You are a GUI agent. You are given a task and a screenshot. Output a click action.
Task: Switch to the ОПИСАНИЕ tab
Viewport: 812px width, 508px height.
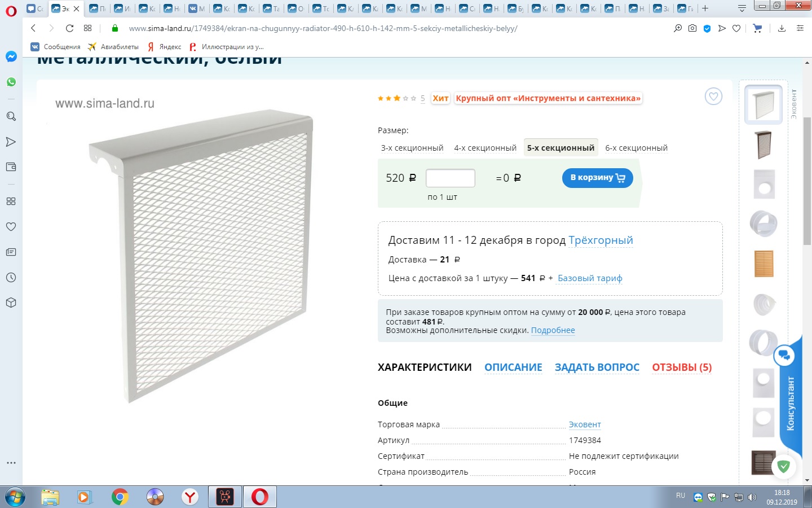pyautogui.click(x=513, y=367)
